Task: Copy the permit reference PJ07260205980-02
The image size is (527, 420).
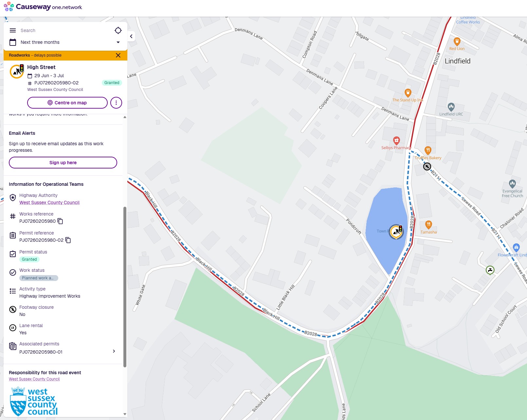Action: click(68, 240)
